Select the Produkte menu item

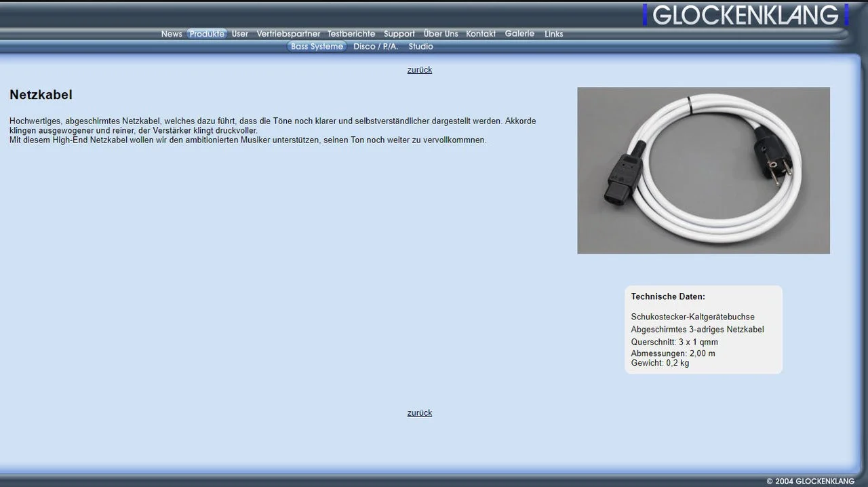[x=206, y=33]
